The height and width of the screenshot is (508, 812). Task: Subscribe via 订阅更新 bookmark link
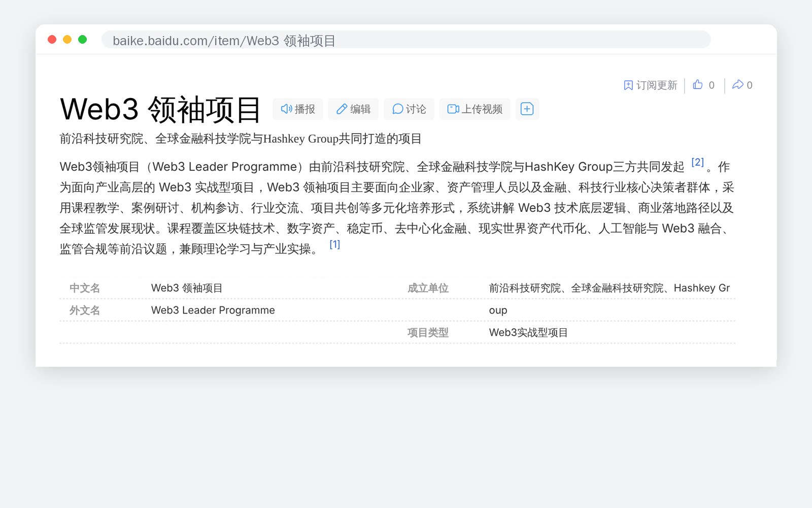pos(651,85)
